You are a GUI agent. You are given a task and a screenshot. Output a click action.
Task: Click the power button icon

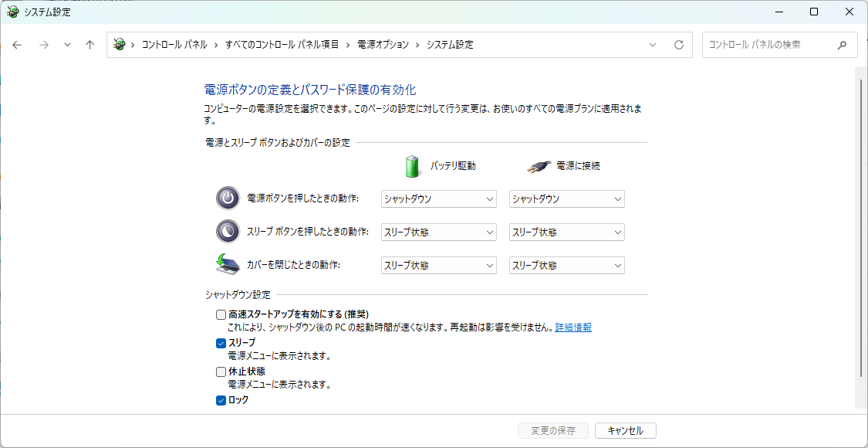(228, 199)
